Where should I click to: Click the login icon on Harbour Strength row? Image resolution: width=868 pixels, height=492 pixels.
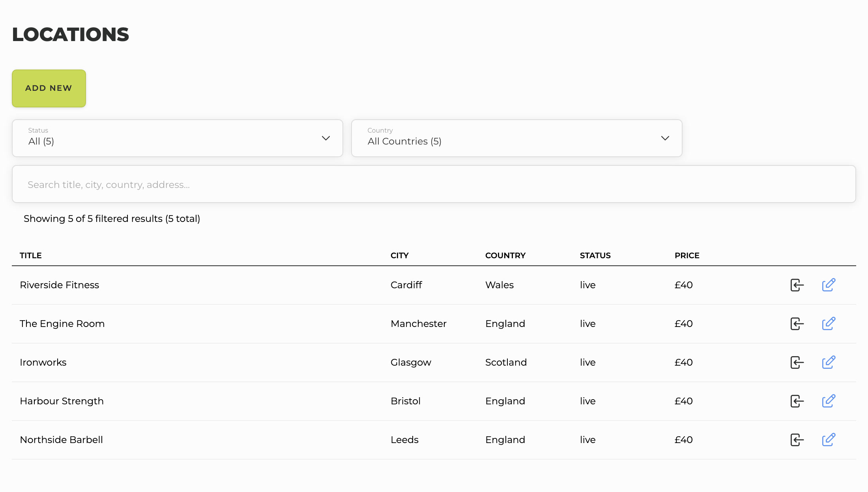(x=797, y=401)
